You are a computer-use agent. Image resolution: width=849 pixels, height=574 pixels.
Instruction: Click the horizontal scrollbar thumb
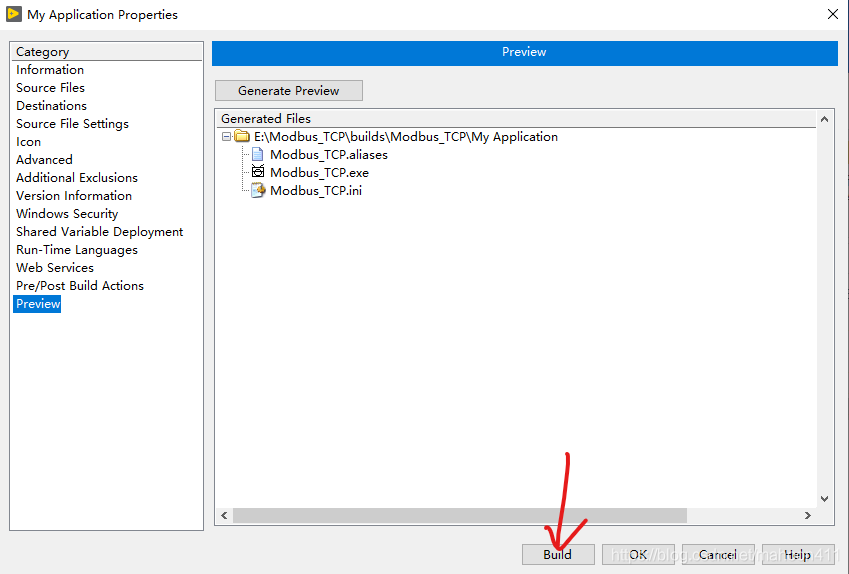pos(460,516)
